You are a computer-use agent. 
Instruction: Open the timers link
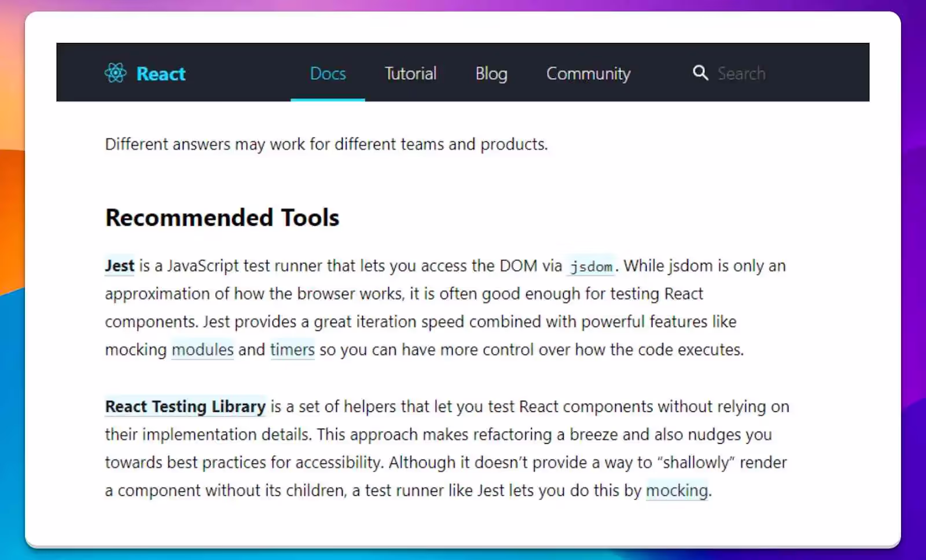click(x=292, y=349)
